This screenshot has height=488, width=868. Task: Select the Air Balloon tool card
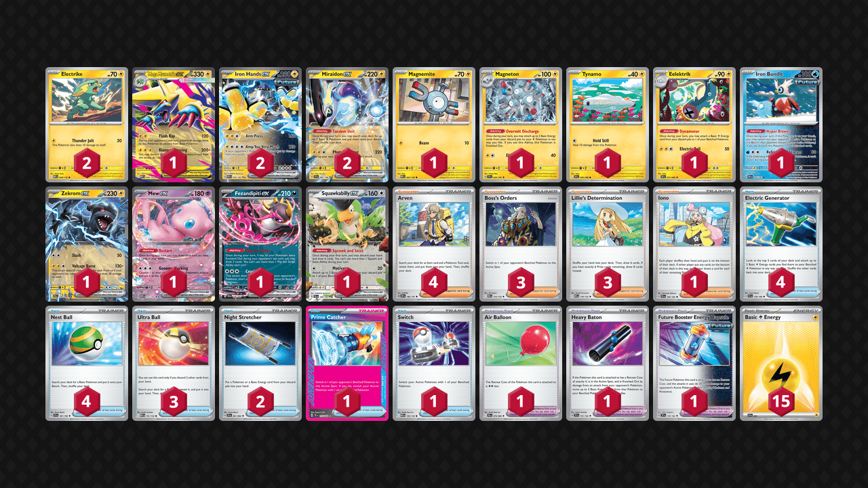tap(521, 363)
